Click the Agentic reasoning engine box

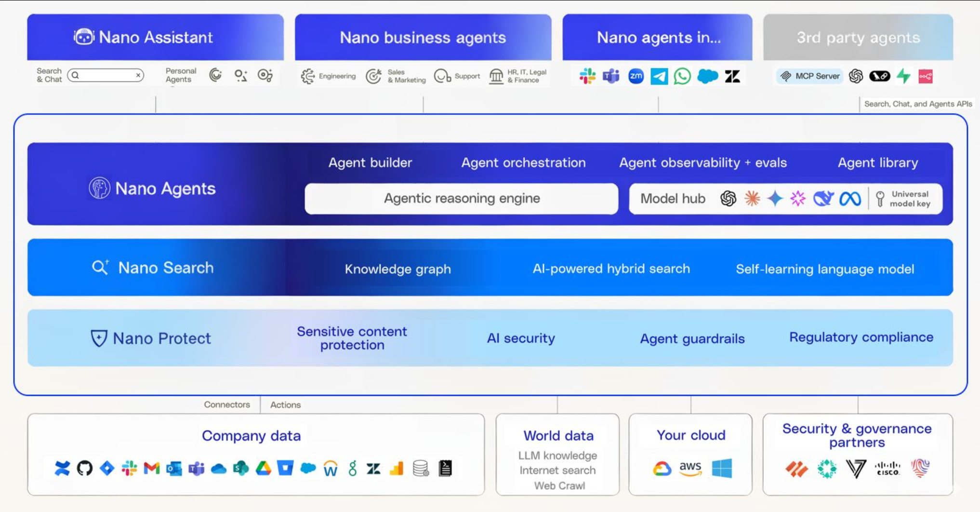click(x=462, y=199)
